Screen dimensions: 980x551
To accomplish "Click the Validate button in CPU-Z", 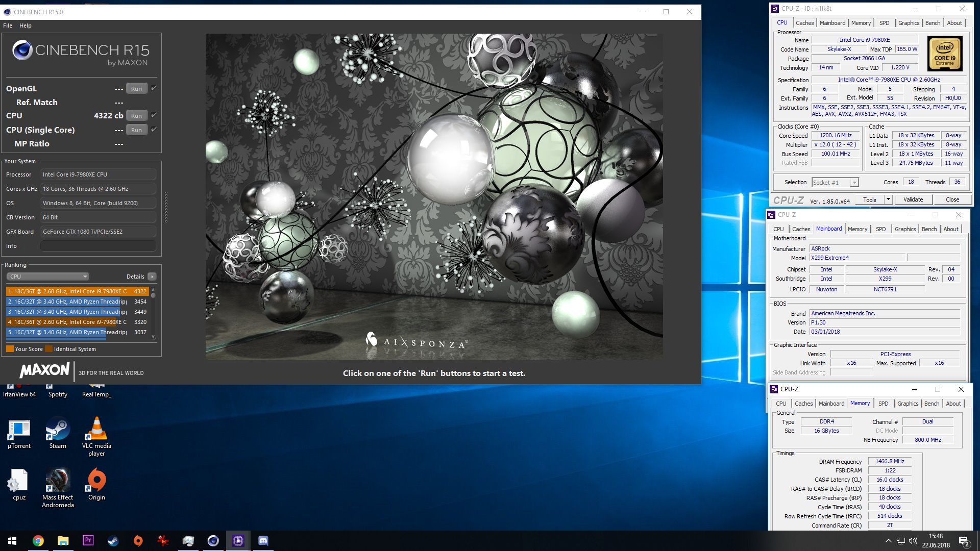I will coord(913,199).
